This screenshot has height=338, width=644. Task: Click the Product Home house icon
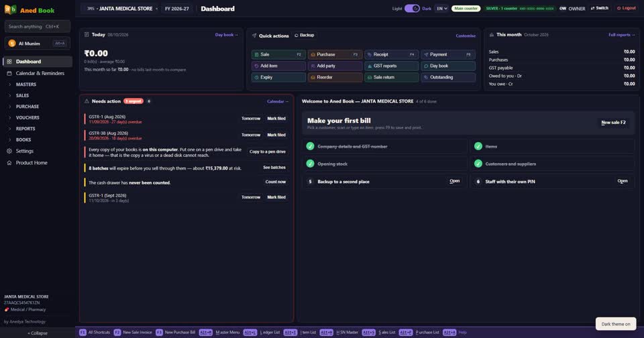(x=9, y=163)
